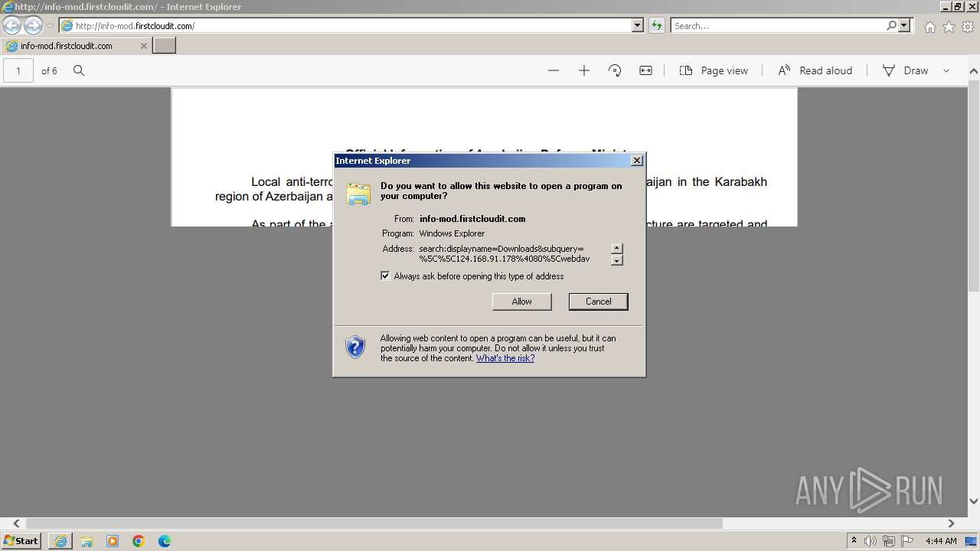The width and height of the screenshot is (980, 551).
Task: Click the system clock showing 4:44 AM
Action: click(940, 541)
